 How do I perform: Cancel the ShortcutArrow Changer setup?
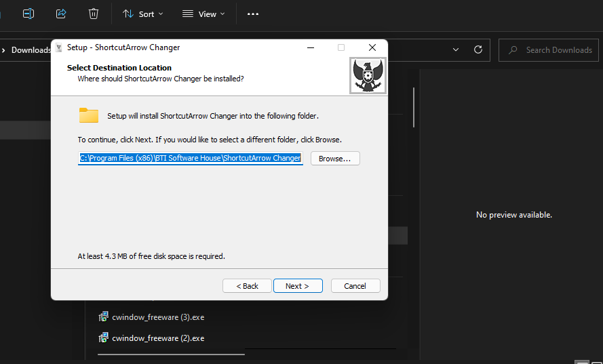(x=355, y=286)
